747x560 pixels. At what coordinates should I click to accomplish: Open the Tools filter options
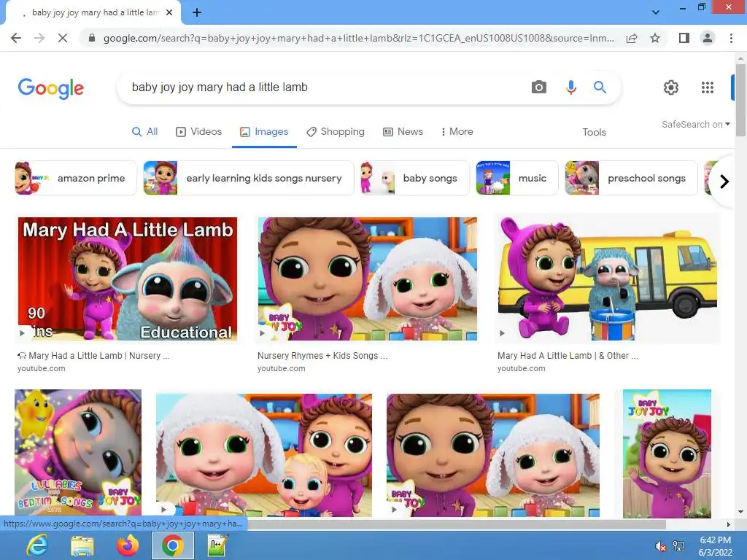click(594, 133)
